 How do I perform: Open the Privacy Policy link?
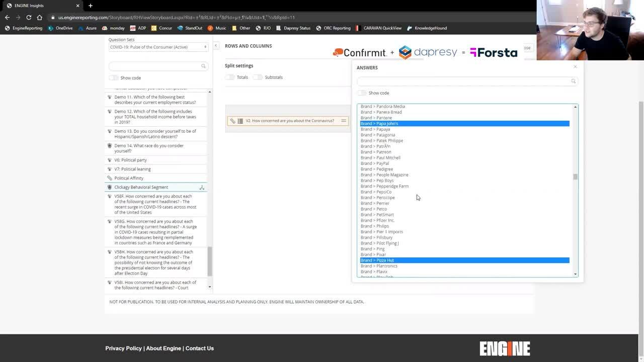(x=123, y=348)
